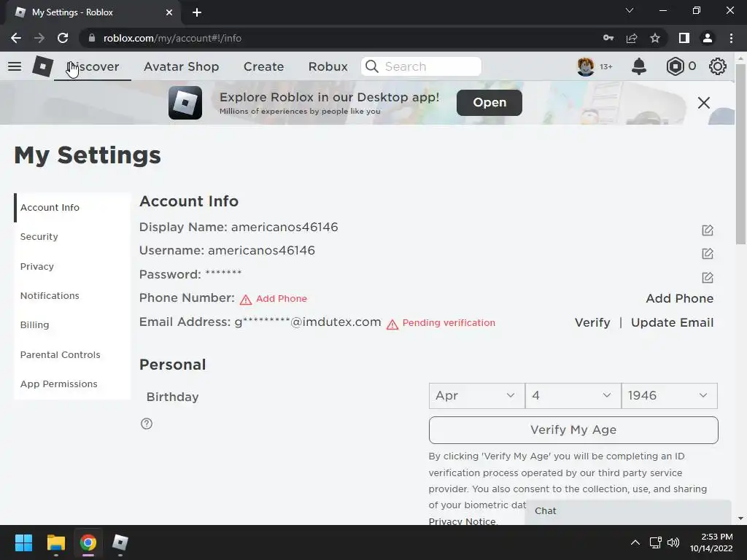This screenshot has width=747, height=560.
Task: Go back with browser back arrow
Action: pyautogui.click(x=16, y=38)
